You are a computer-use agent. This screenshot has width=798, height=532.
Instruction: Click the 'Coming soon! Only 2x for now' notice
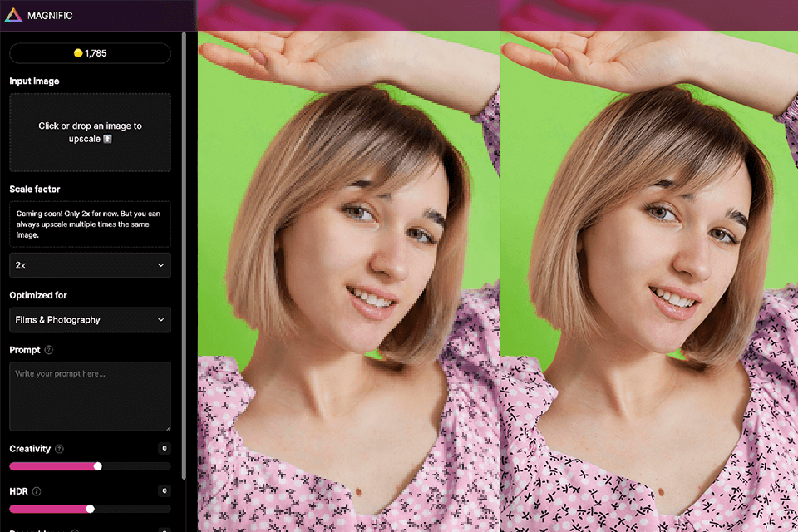[90, 224]
